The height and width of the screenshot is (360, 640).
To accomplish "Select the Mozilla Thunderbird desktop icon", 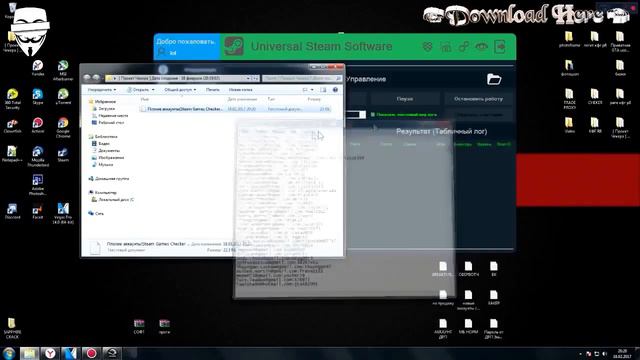I will [38, 157].
